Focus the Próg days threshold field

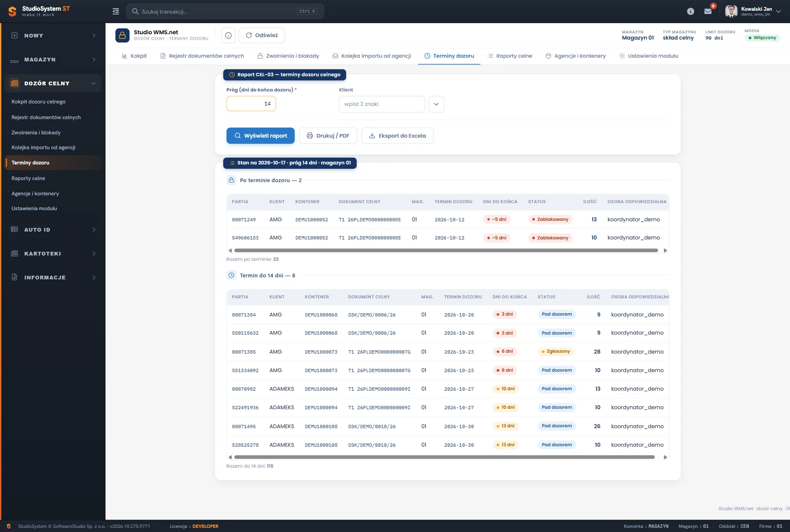click(x=251, y=104)
